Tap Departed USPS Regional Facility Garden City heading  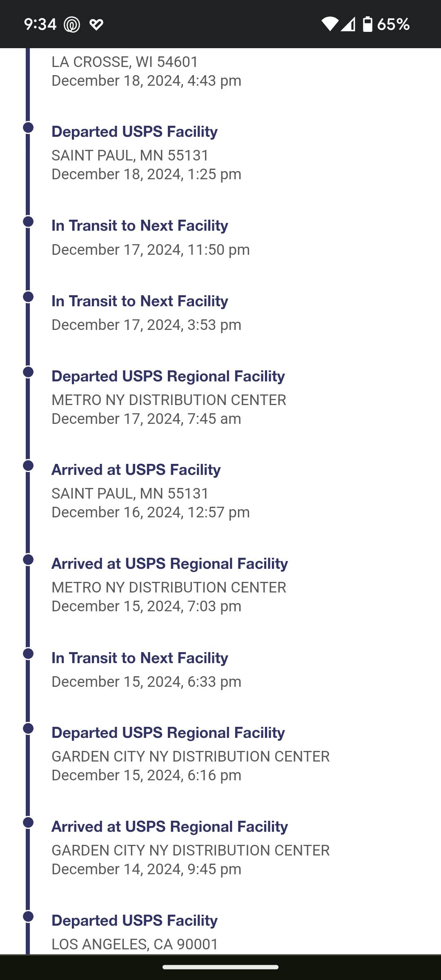point(168,733)
